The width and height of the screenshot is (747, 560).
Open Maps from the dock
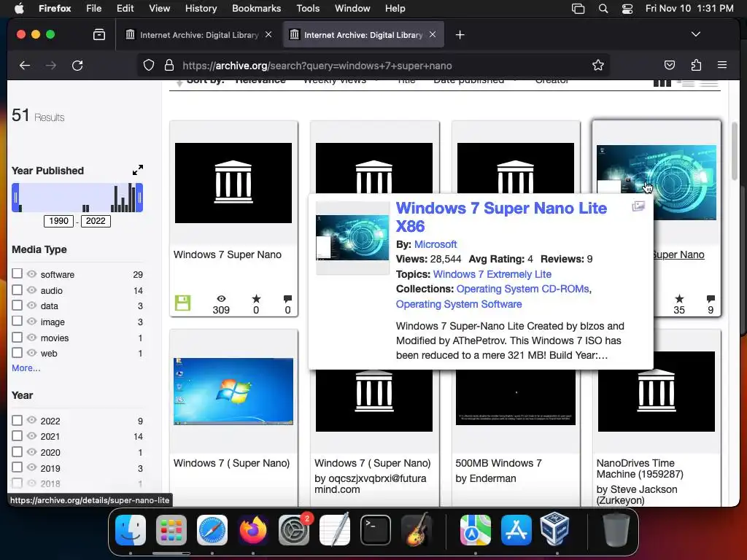point(475,530)
